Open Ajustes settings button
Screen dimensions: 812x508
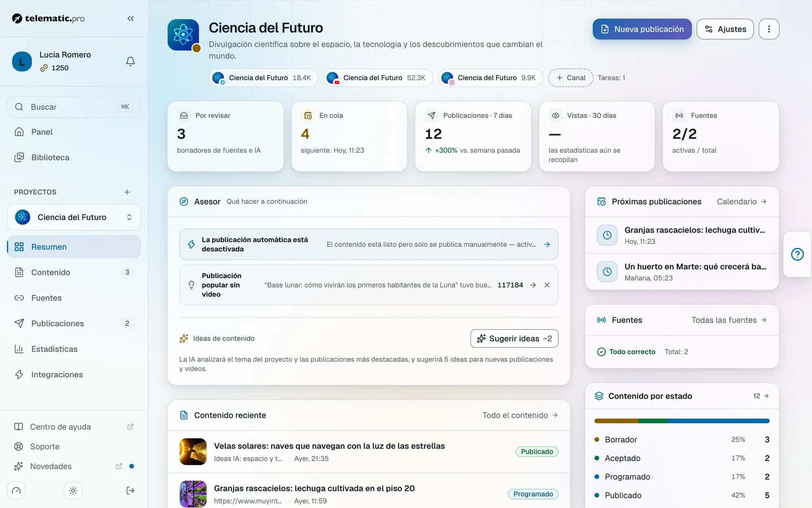[725, 29]
